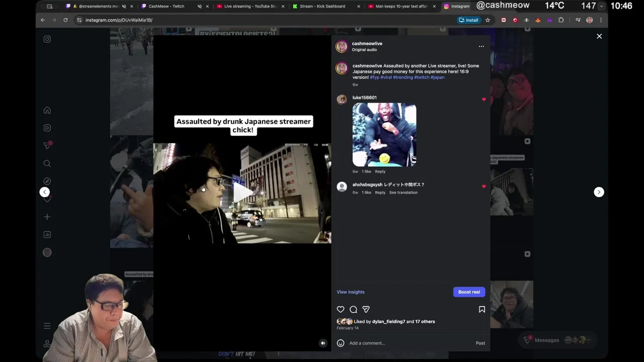Open the 17 others likes list
Viewport: 644px width, 362px height.
(x=425, y=322)
